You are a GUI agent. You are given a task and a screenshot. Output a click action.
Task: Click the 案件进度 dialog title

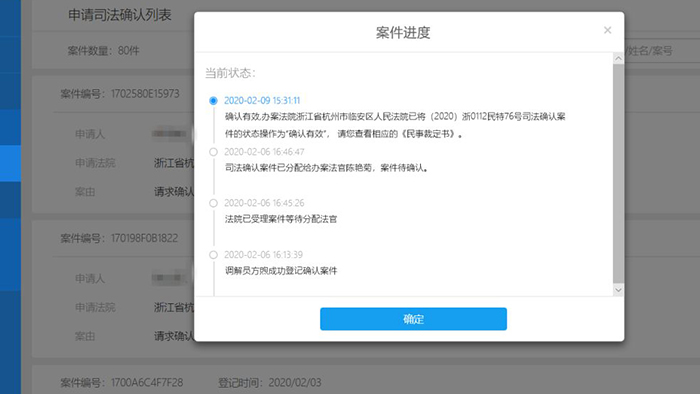click(403, 33)
